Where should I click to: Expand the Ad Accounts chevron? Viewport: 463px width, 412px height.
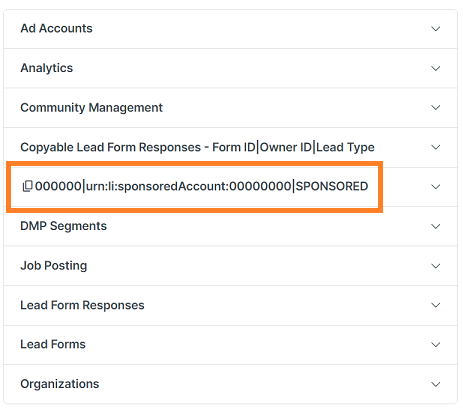pyautogui.click(x=436, y=29)
